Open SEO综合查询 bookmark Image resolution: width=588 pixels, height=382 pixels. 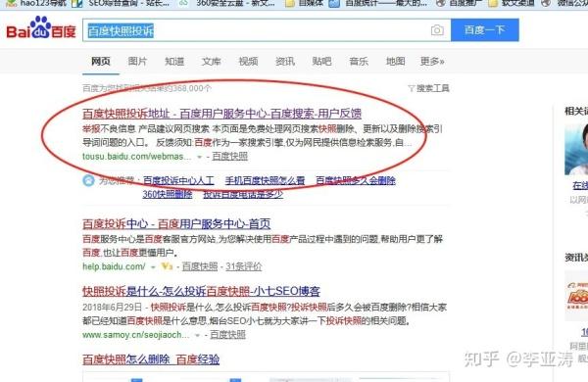coord(120,3)
